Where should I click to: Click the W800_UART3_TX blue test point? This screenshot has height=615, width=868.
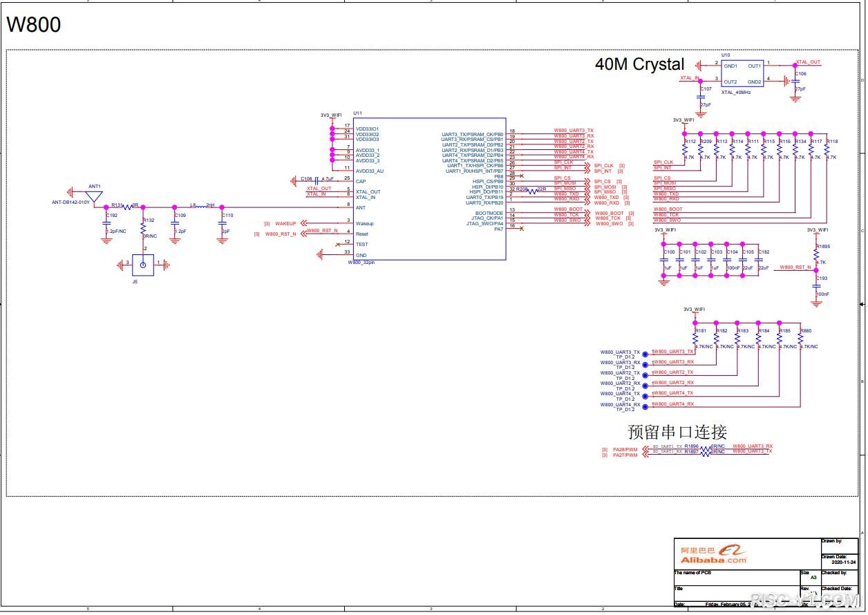645,354
